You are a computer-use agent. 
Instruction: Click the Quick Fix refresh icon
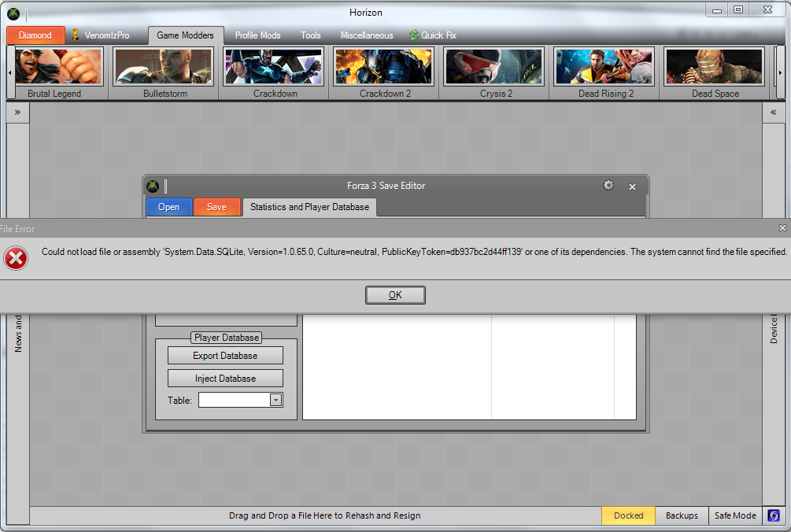pyautogui.click(x=413, y=35)
